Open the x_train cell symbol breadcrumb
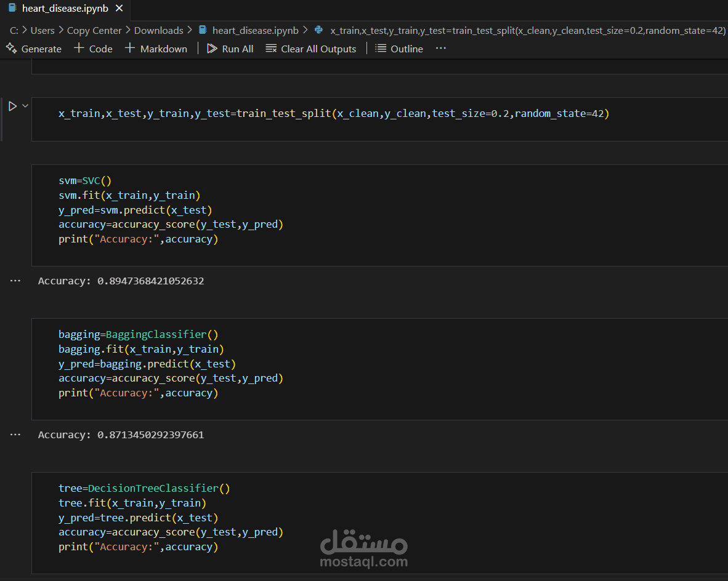Screen dimensions: 728x581 click(x=520, y=31)
